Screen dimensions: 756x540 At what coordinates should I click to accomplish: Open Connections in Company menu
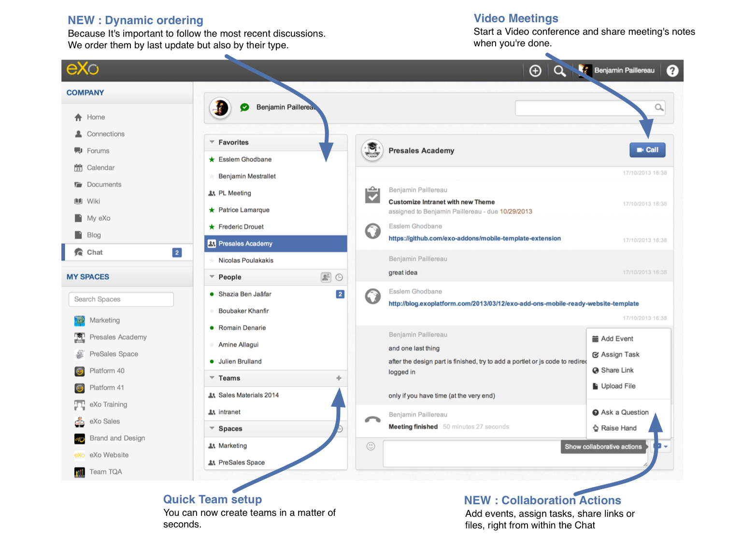click(105, 134)
